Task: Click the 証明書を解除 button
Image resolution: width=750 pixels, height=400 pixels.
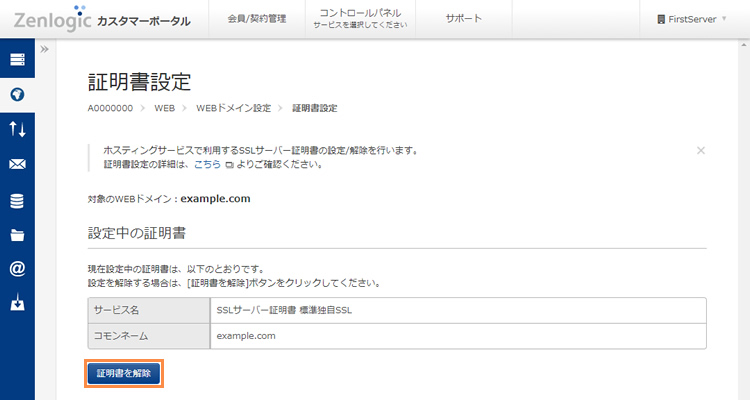Action: (x=122, y=373)
